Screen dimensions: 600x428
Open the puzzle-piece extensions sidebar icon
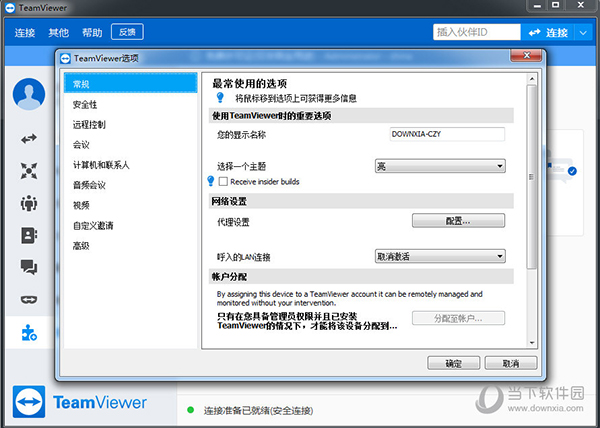[29, 333]
